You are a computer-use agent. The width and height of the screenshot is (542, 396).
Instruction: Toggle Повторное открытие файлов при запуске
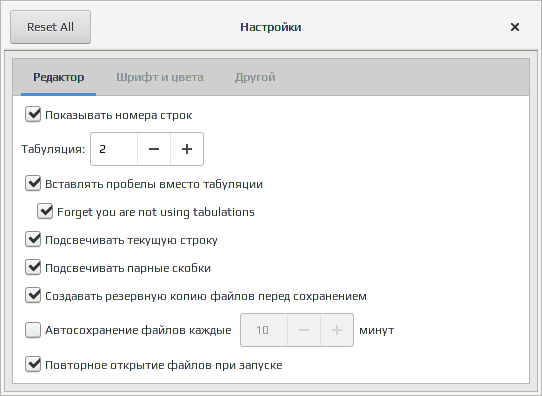click(33, 365)
